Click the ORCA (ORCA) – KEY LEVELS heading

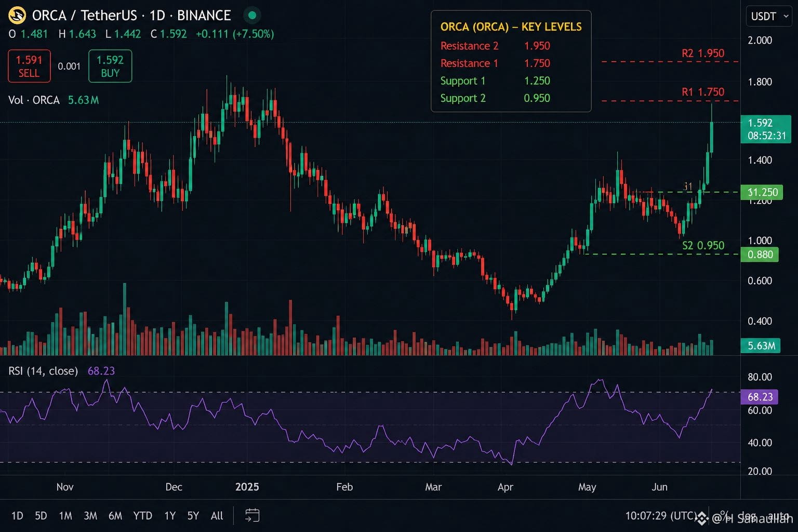511,26
